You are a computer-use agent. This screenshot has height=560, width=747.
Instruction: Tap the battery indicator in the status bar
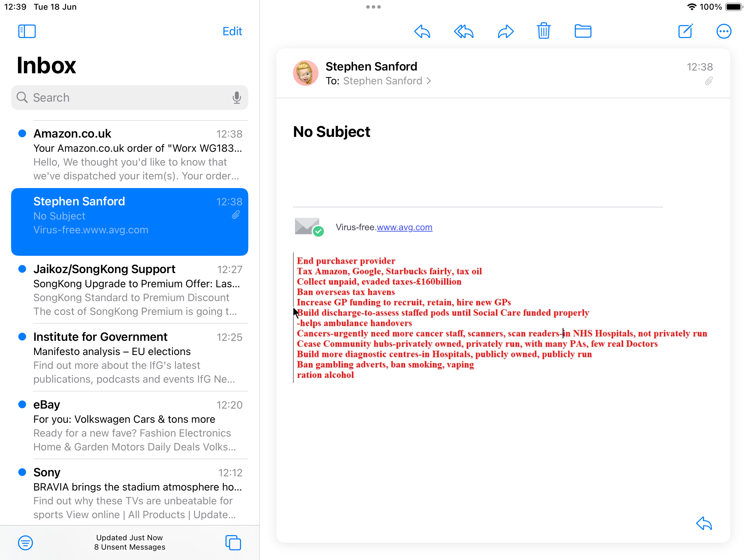(x=734, y=7)
